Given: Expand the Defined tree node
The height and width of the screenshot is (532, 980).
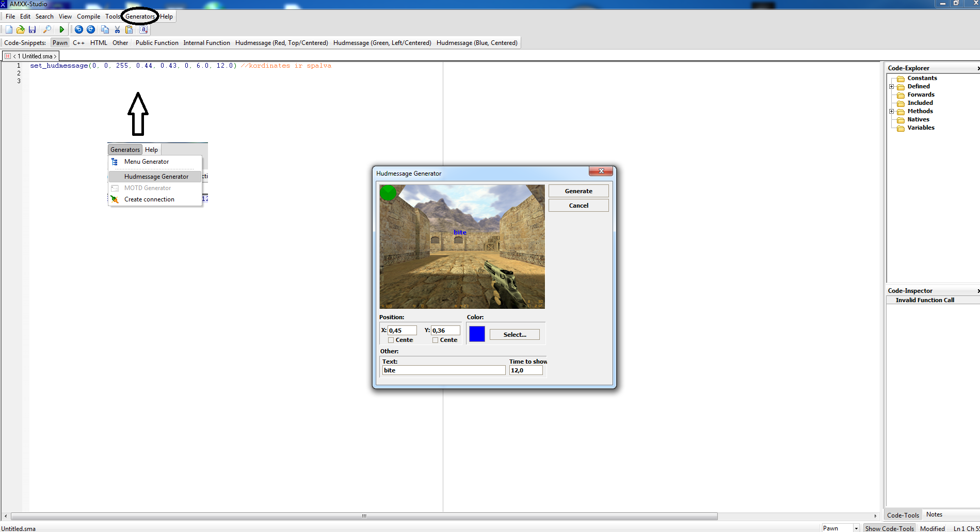Looking at the screenshot, I should coord(891,87).
